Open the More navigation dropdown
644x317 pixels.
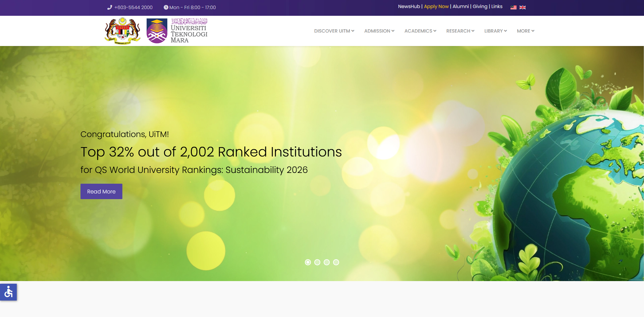[526, 31]
